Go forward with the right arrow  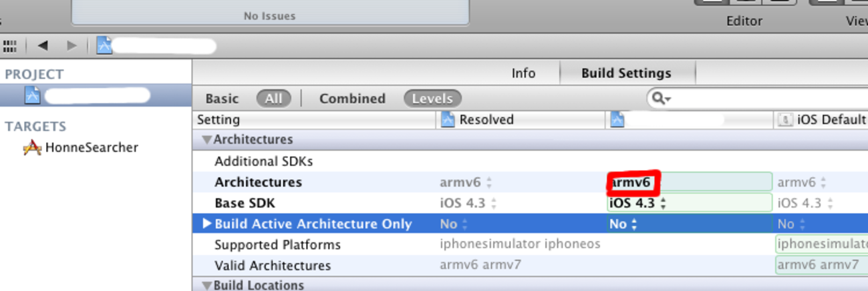coord(71,46)
